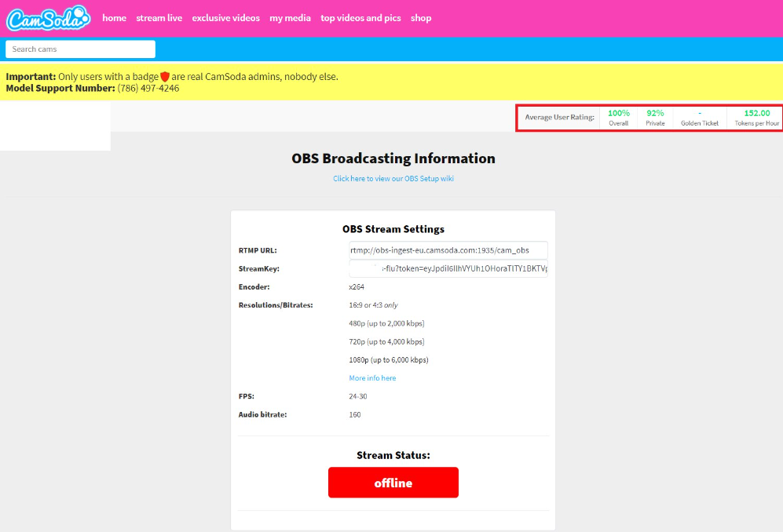Click the 92% Private rating

[655, 118]
